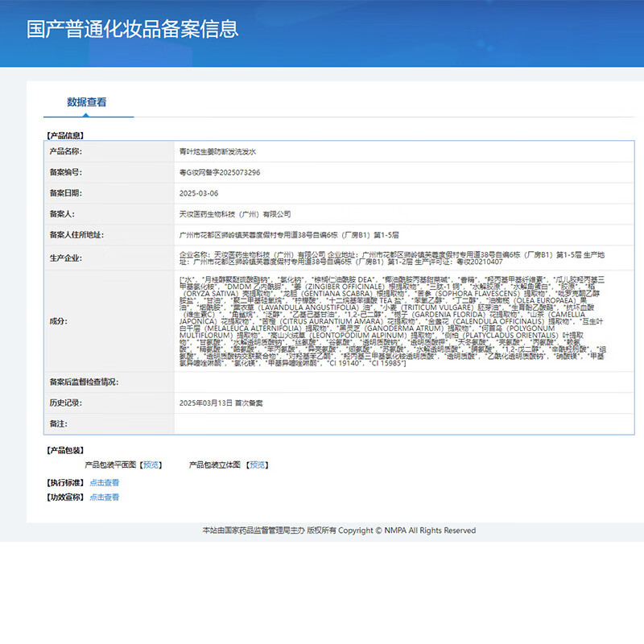Click 点击查看 next to 执行标准
This screenshot has width=644, height=644.
point(106,481)
